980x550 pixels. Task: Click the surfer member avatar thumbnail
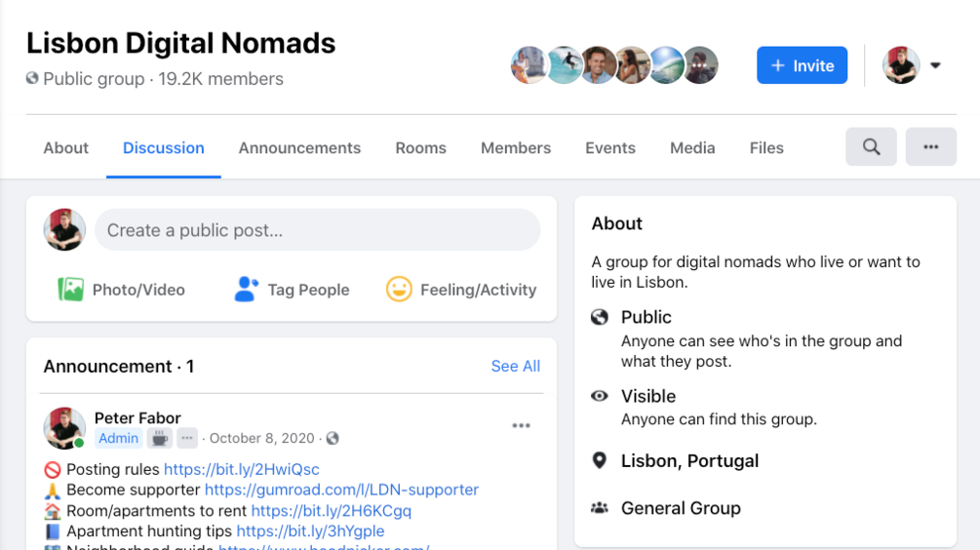point(564,65)
